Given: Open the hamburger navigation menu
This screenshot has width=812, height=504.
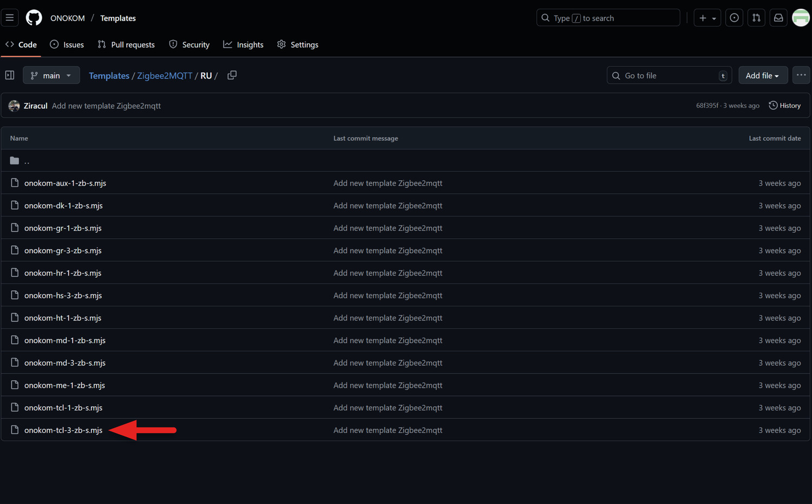Looking at the screenshot, I should pos(10,18).
